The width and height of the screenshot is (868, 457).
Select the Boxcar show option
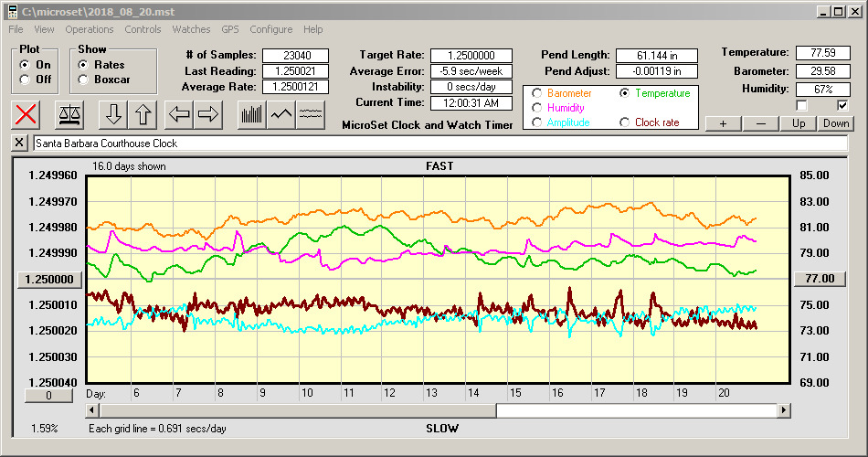84,80
